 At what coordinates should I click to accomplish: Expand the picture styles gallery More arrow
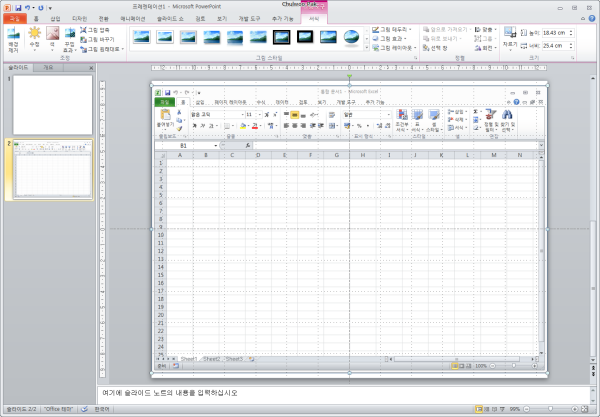(367, 47)
